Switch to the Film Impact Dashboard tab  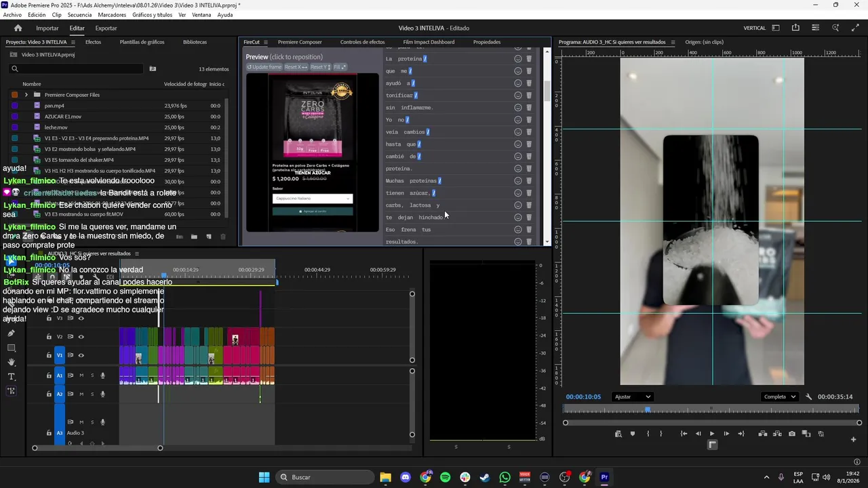(x=429, y=42)
